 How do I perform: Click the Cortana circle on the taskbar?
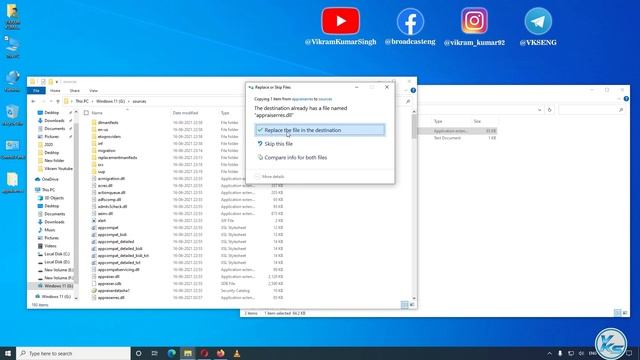(138, 353)
